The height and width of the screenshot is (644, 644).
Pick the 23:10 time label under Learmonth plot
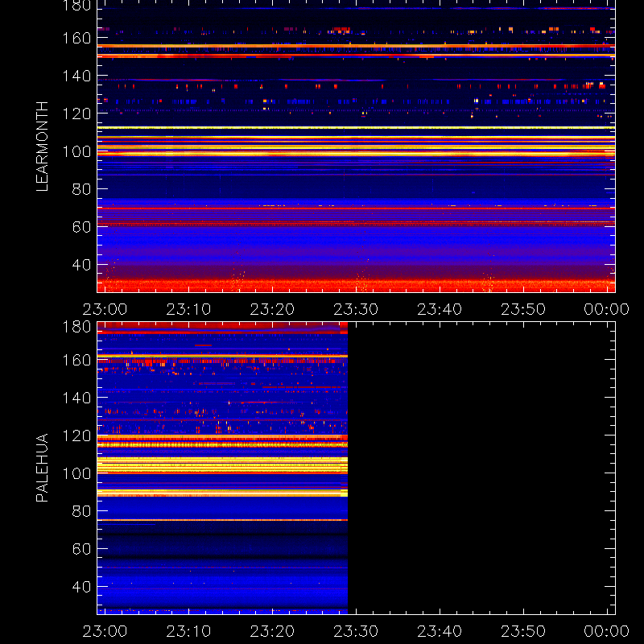(x=188, y=309)
